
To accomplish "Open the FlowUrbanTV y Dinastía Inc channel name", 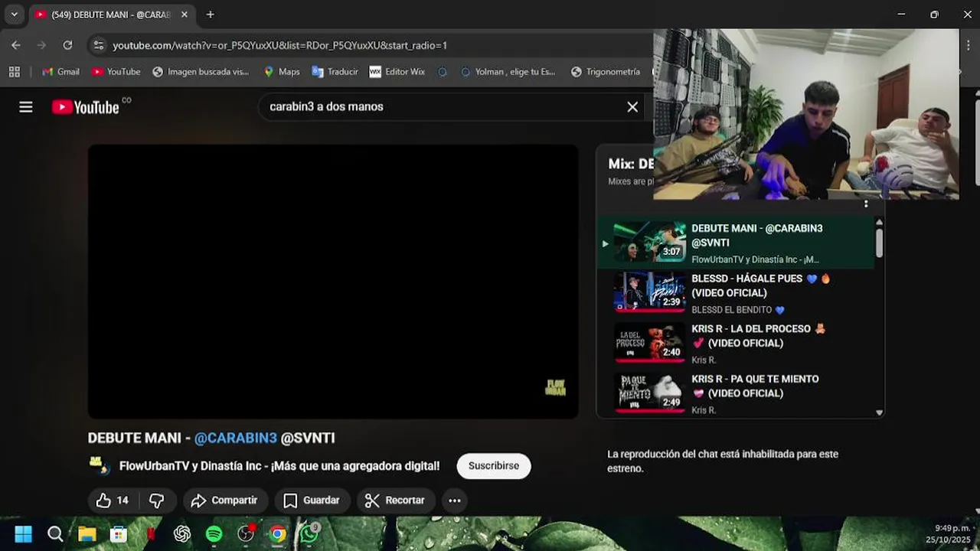I will (279, 465).
